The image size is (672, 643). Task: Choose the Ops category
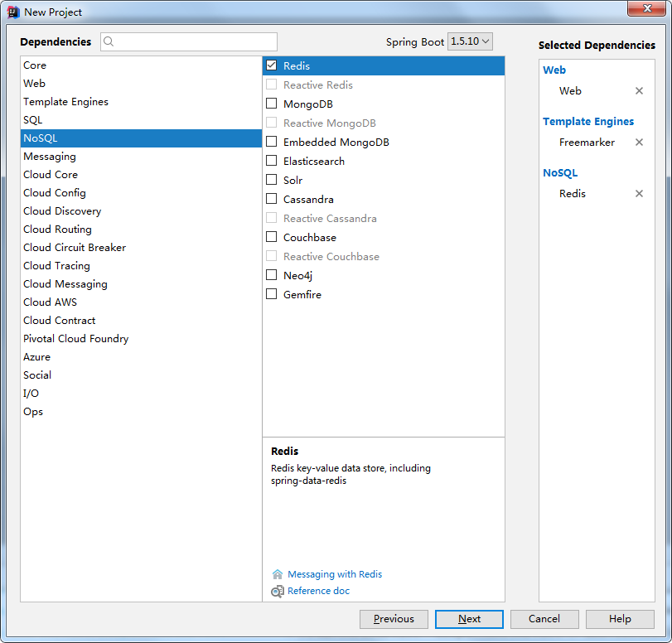click(x=141, y=412)
